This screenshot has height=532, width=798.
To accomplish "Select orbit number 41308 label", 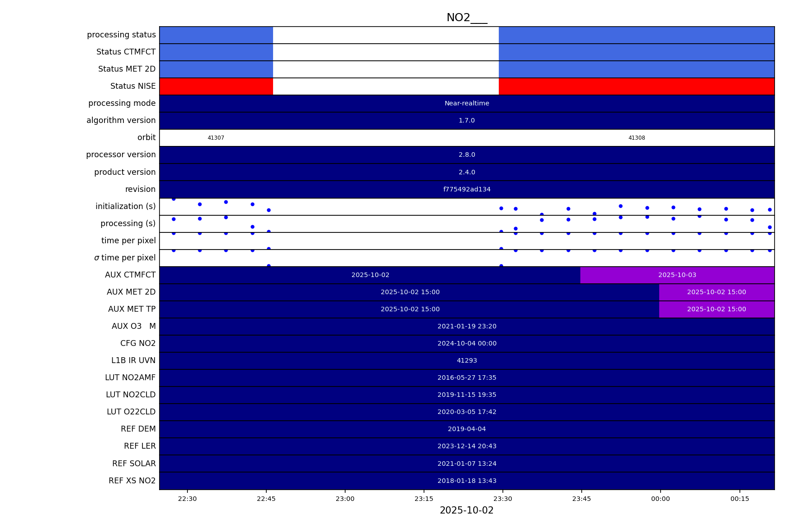I will coord(636,138).
